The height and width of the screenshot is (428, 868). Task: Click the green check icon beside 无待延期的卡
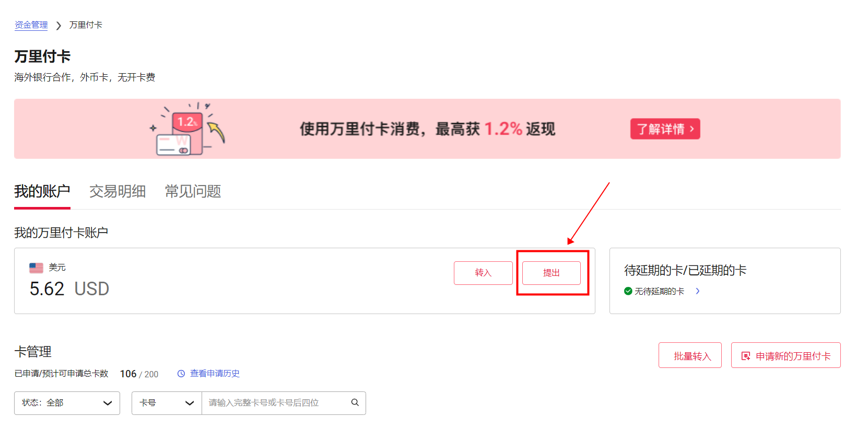coord(628,291)
